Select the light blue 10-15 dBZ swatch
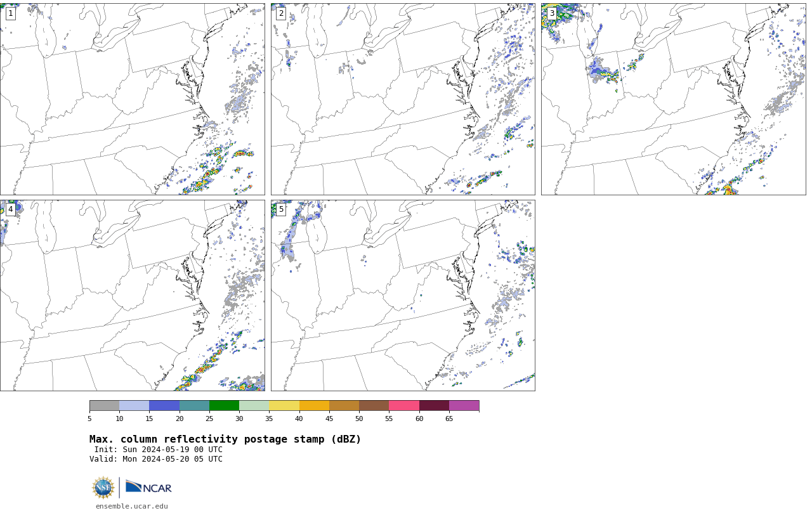812x513 pixels. pyautogui.click(x=134, y=406)
